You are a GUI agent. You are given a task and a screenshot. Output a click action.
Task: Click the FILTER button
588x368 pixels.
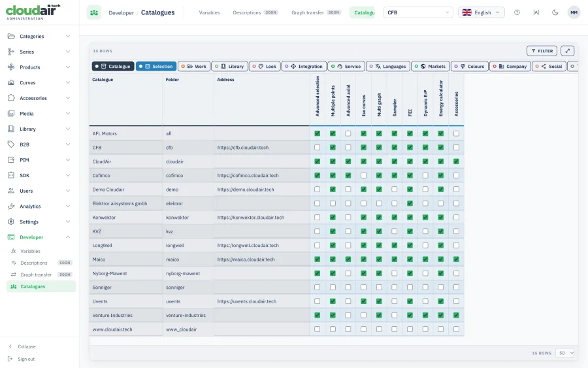point(542,50)
